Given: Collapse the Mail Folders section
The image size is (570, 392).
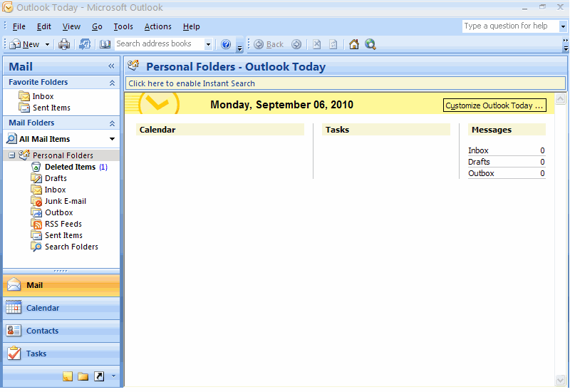Looking at the screenshot, I should [x=113, y=123].
